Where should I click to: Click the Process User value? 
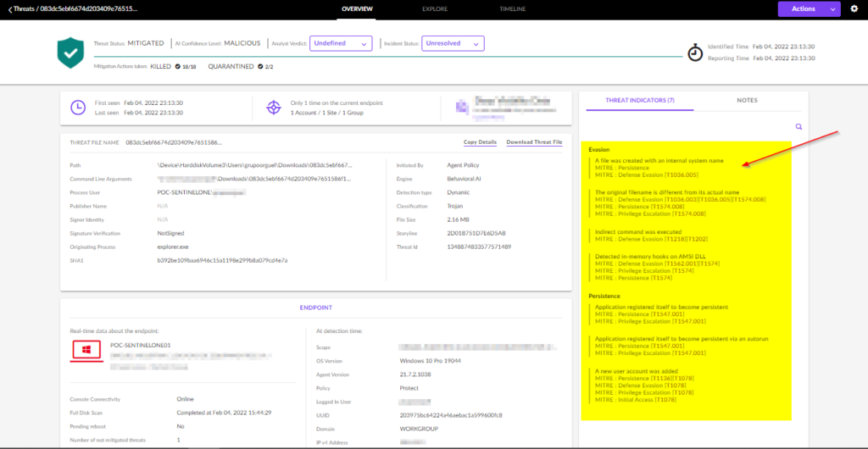pos(202,192)
